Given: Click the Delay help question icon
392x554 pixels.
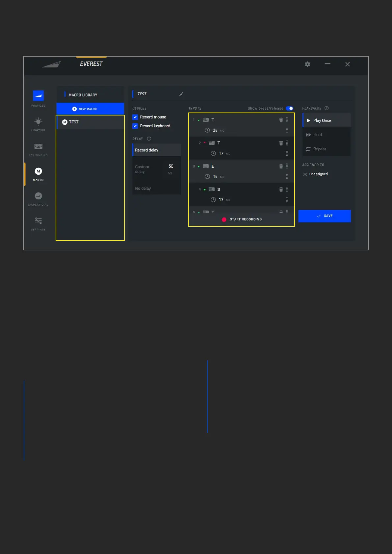Looking at the screenshot, I should [149, 139].
